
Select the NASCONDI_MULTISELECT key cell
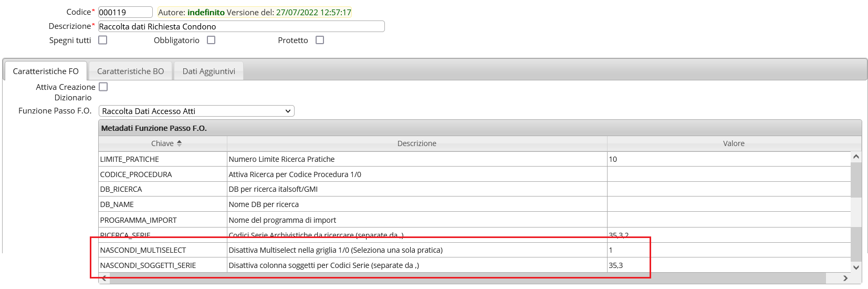point(163,250)
